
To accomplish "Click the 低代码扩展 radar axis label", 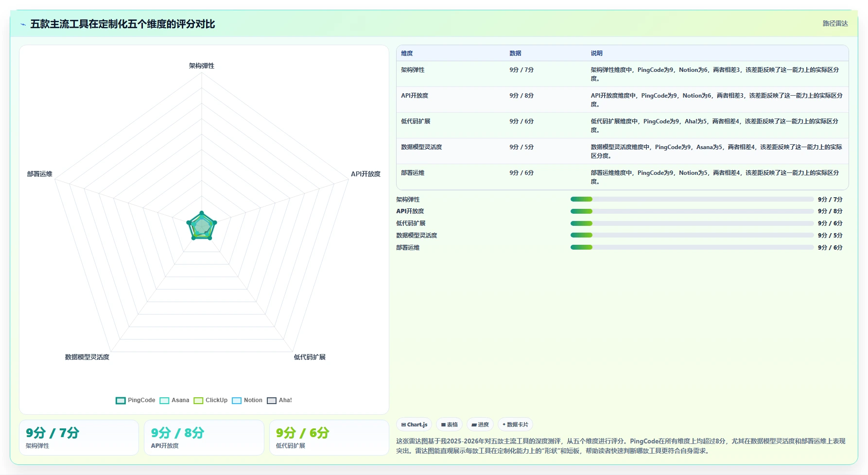I will point(310,357).
